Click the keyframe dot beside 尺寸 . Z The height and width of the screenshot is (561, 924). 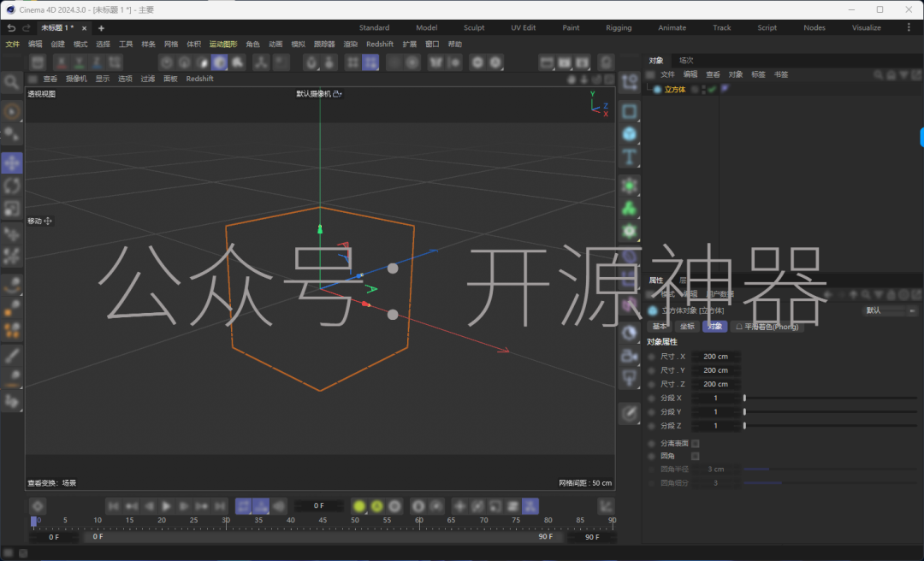click(x=651, y=384)
